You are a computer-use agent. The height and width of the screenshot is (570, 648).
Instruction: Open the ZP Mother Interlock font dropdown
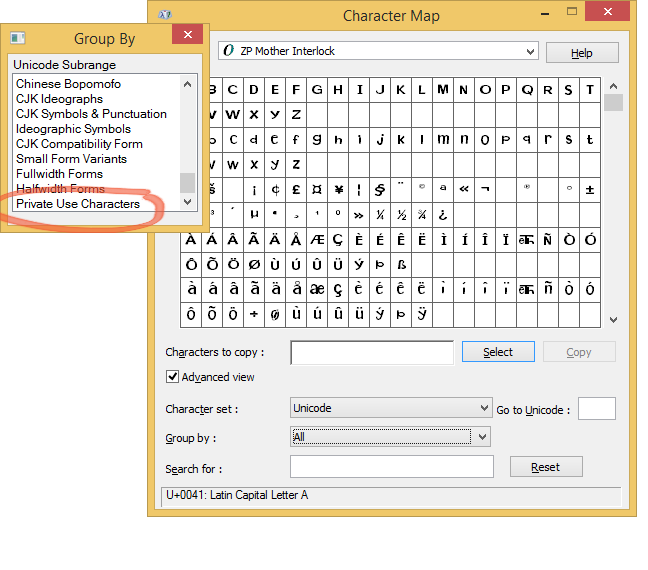click(x=530, y=51)
